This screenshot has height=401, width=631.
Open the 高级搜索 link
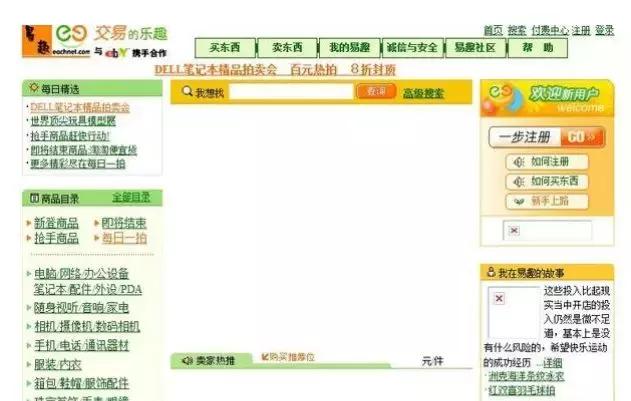[423, 93]
